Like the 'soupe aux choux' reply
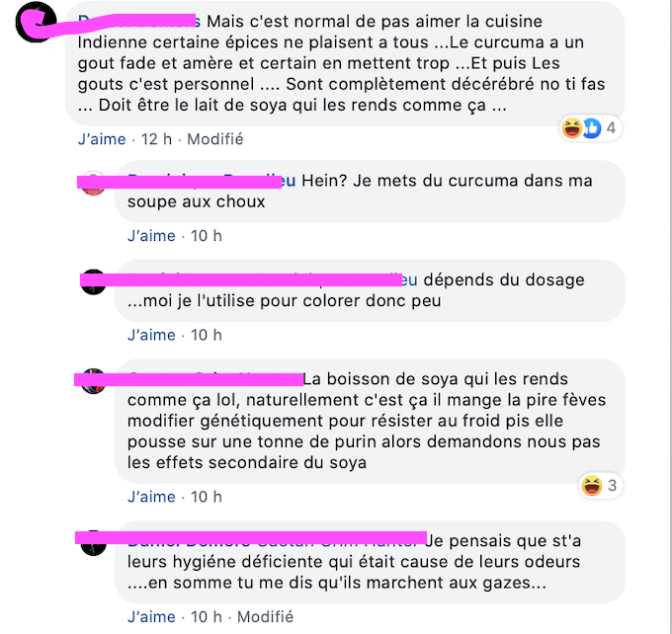Viewport: 672px width, 634px height. point(152,236)
